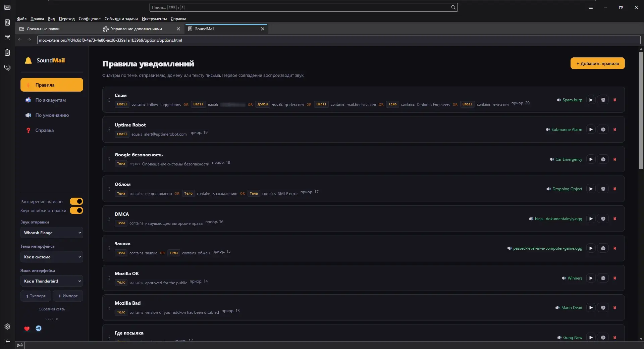This screenshot has width=644, height=349.
Task: Delete the DMCA rule
Action: pyautogui.click(x=614, y=219)
